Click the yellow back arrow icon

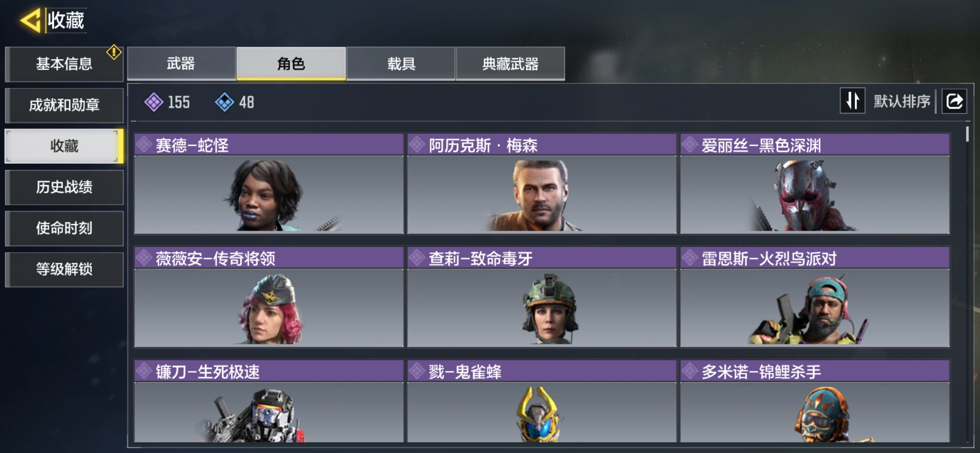coord(30,20)
